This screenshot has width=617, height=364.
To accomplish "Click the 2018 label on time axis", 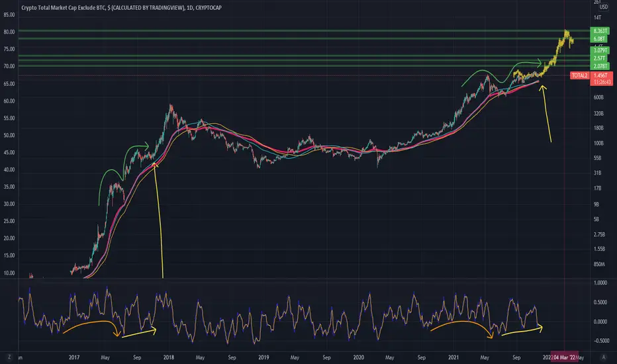I will pos(168,357).
